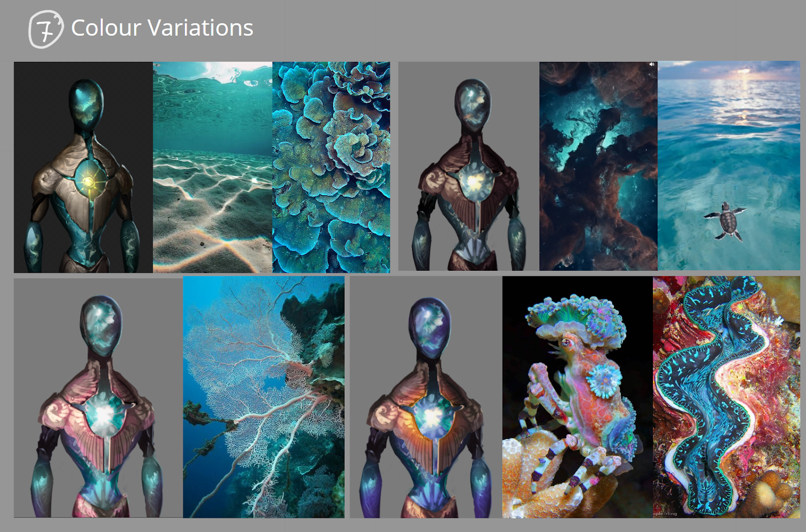Open the blue giant clam photo

(x=726, y=397)
